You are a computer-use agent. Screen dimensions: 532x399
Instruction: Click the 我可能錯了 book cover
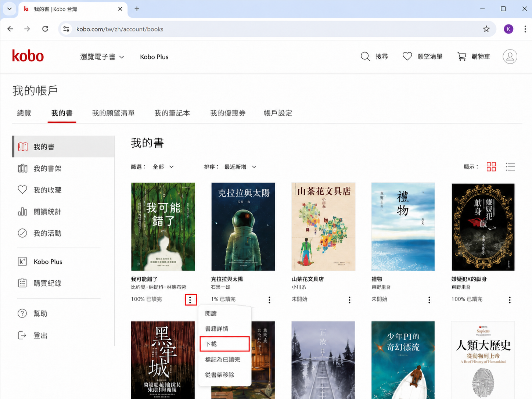[x=163, y=227]
